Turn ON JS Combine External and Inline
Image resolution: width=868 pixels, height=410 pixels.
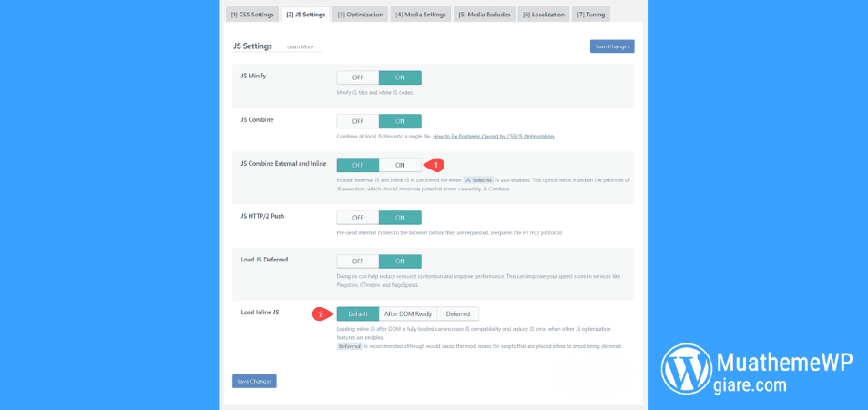(x=400, y=165)
